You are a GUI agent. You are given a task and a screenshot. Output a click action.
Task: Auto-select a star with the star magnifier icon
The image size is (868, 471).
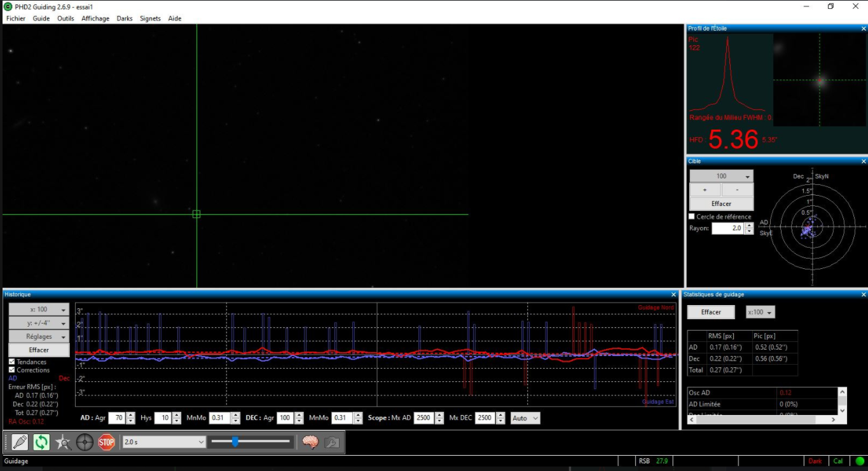(63, 442)
